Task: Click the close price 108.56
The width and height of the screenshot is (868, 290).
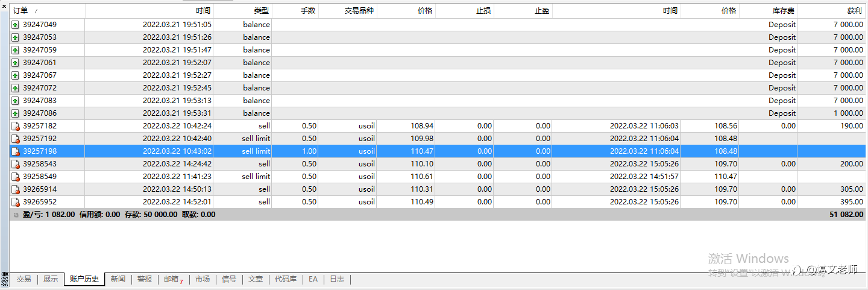Action: (726, 126)
